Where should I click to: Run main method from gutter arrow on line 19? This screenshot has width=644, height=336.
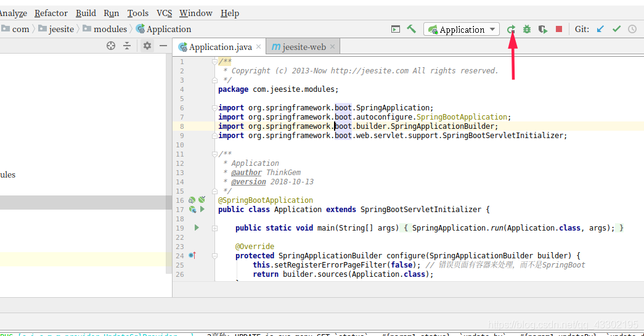(x=197, y=228)
